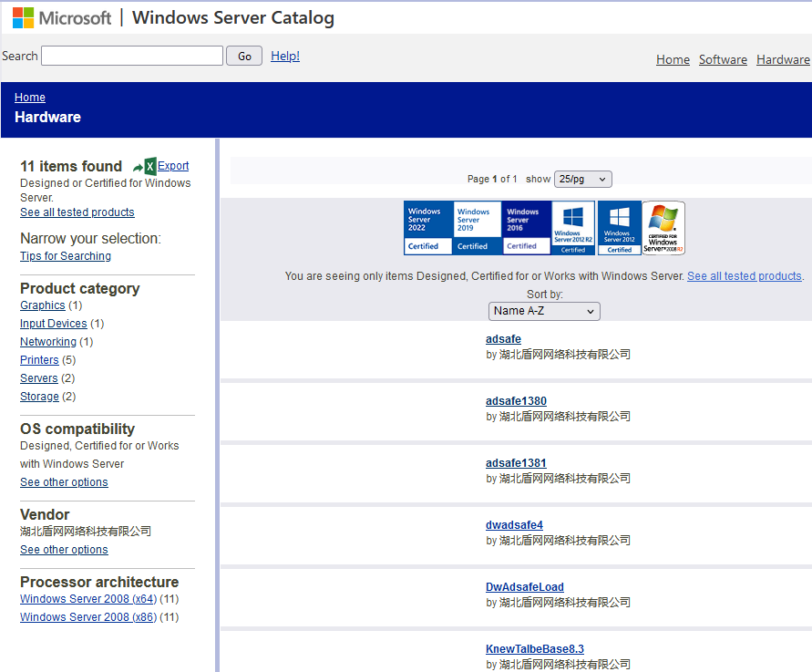Screen dimensions: 812x672
Task: Select Windows Server 2012 R2 badge
Action: (x=573, y=228)
